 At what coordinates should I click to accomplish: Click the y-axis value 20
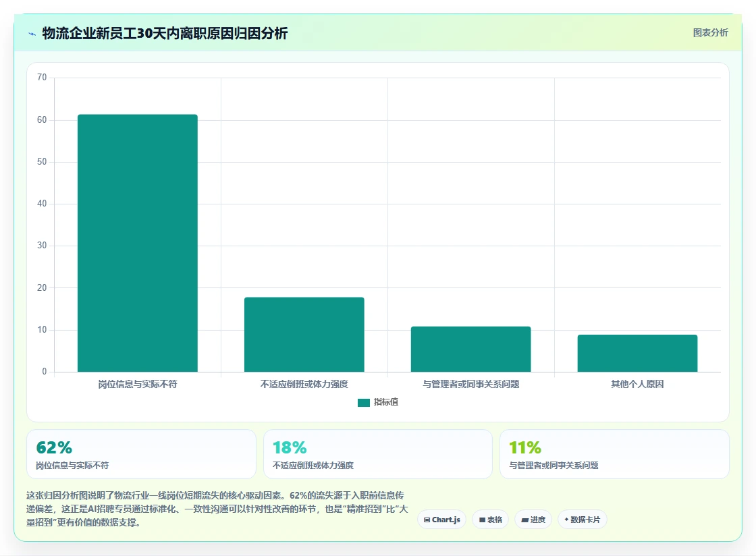(42, 288)
